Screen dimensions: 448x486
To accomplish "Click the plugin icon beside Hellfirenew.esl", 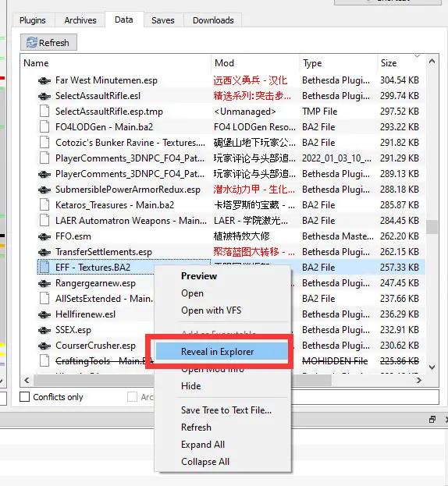I will tap(44, 315).
